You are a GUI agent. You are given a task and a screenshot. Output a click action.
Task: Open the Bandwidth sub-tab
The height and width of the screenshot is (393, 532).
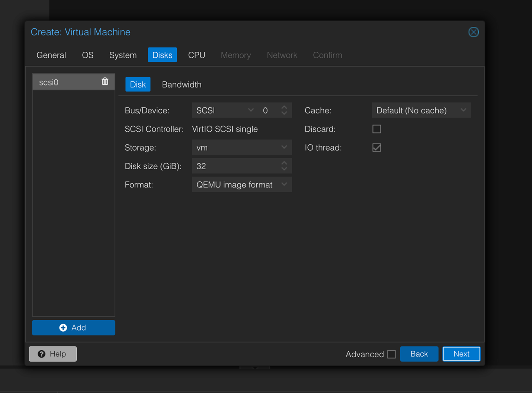click(x=182, y=84)
